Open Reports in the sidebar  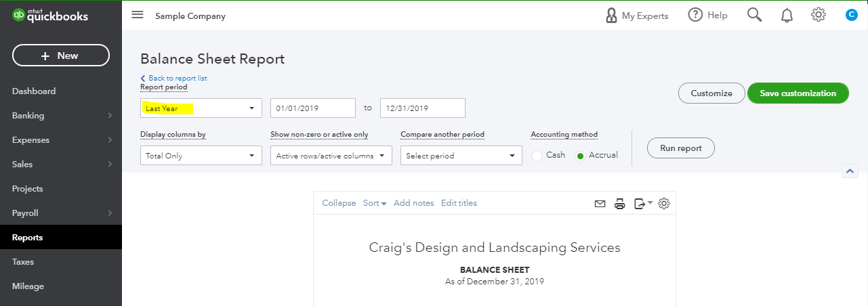[x=61, y=238]
